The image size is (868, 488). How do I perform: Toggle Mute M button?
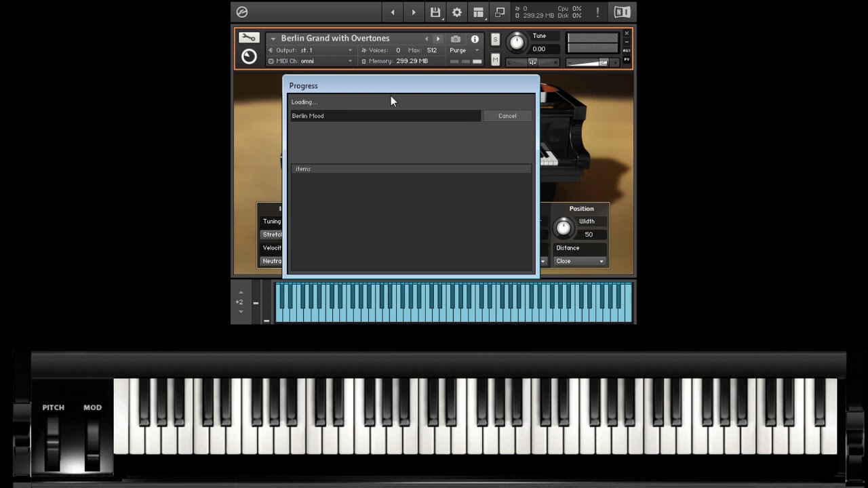click(x=495, y=60)
